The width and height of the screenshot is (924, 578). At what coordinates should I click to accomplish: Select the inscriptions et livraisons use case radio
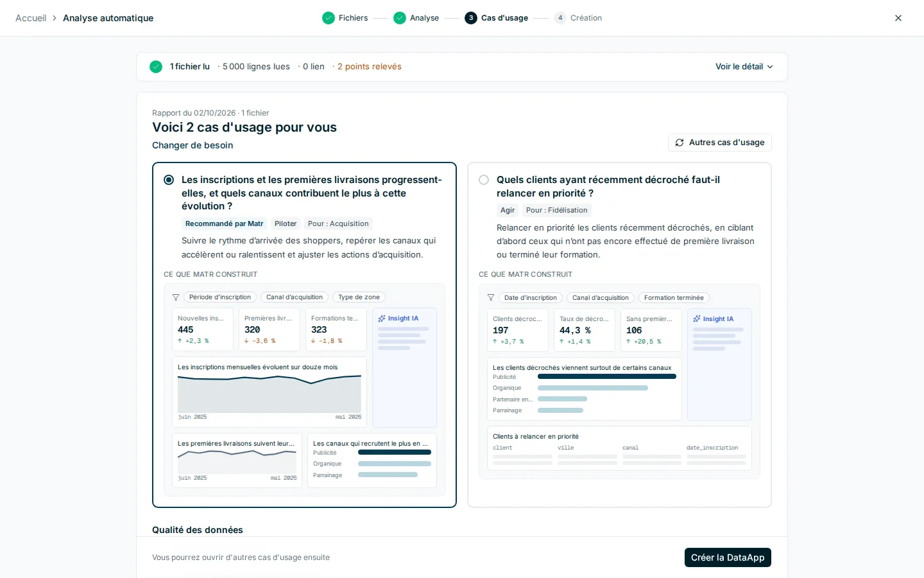point(169,180)
